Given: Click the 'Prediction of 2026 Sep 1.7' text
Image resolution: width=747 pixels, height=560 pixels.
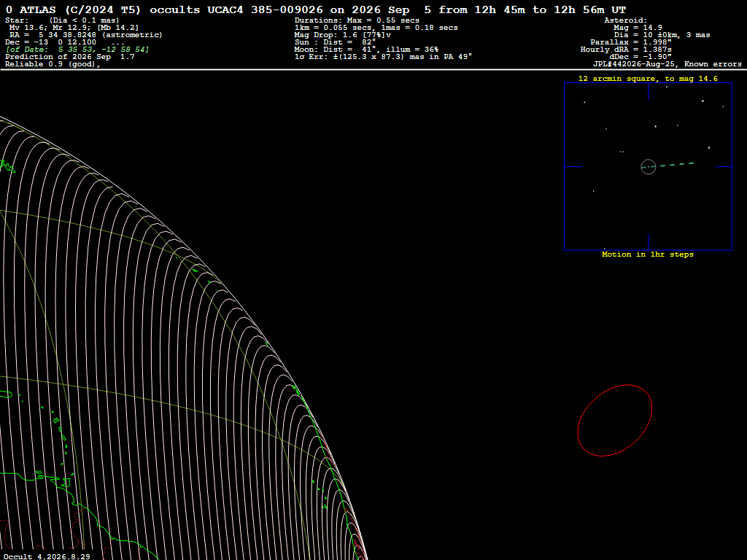Looking at the screenshot, I should click(70, 57).
